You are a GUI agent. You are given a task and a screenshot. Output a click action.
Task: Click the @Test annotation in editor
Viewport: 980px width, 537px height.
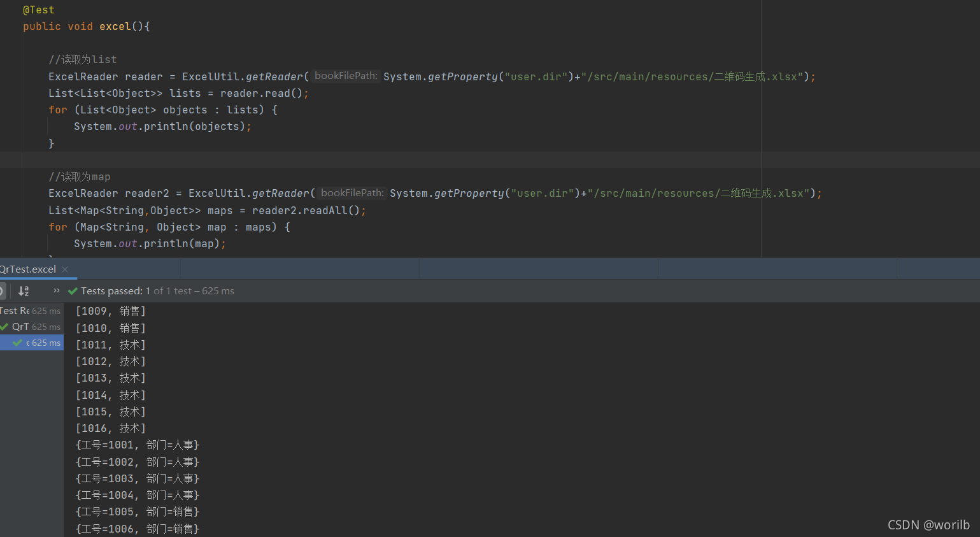click(39, 10)
